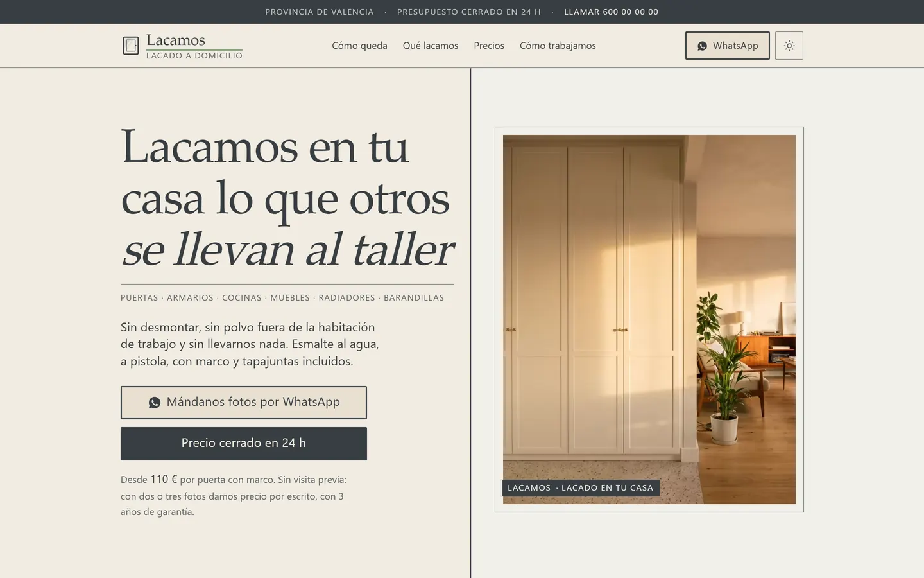Navigate to Cómo trabajamos

click(x=558, y=46)
